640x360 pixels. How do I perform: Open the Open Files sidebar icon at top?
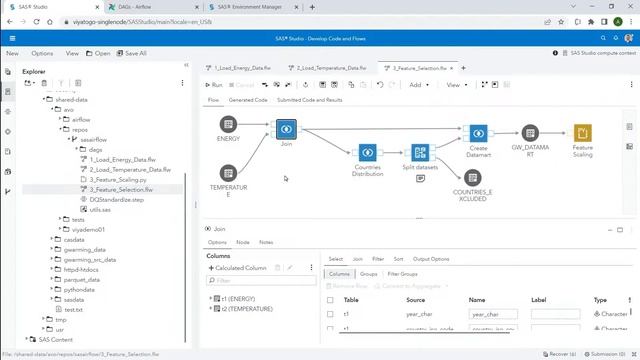pyautogui.click(x=8, y=71)
